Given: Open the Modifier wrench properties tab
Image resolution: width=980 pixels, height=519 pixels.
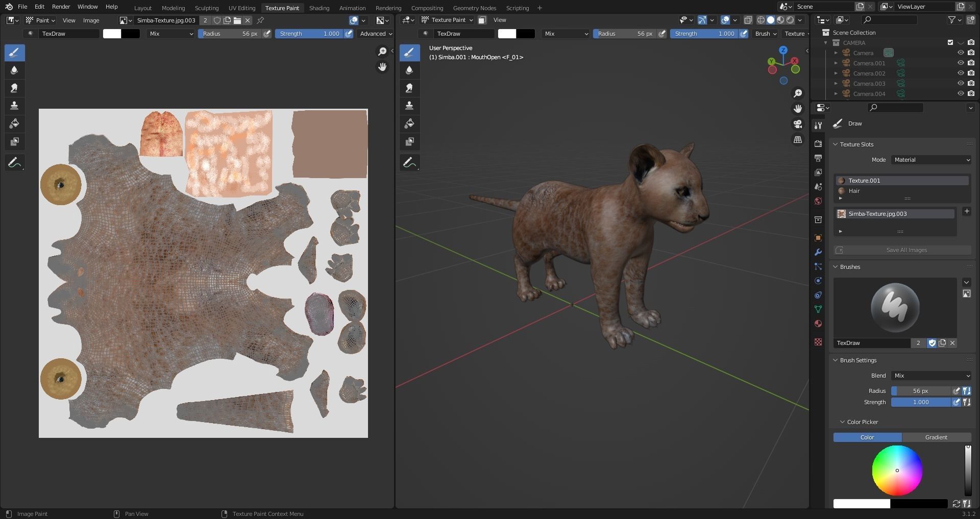Looking at the screenshot, I should pyautogui.click(x=818, y=252).
